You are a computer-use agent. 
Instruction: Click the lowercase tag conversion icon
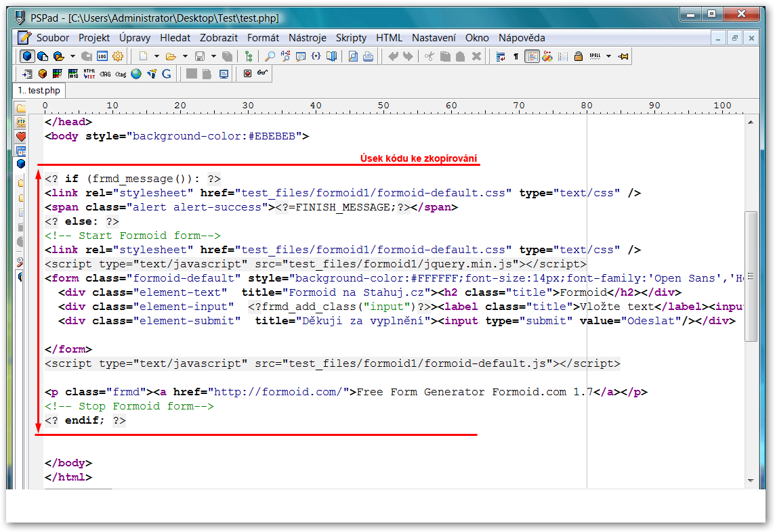(x=121, y=74)
